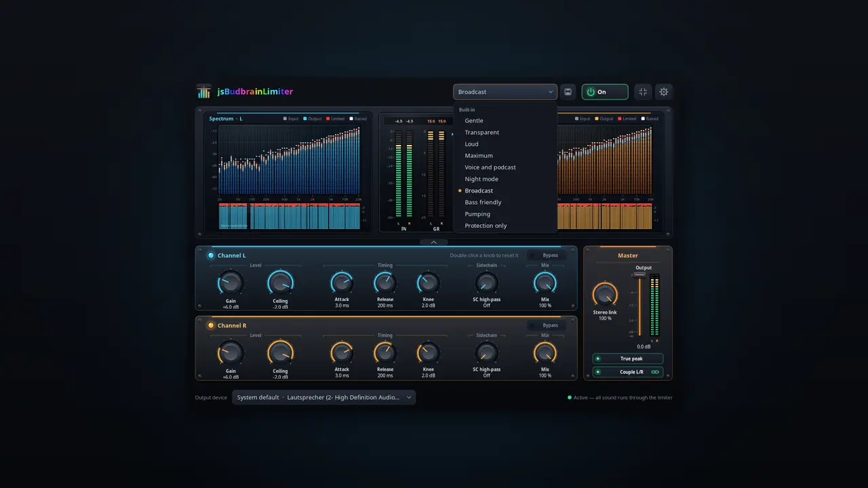The width and height of the screenshot is (868, 488).
Task: Click the jsBudbrainLimiter logo icon
Action: (x=204, y=91)
